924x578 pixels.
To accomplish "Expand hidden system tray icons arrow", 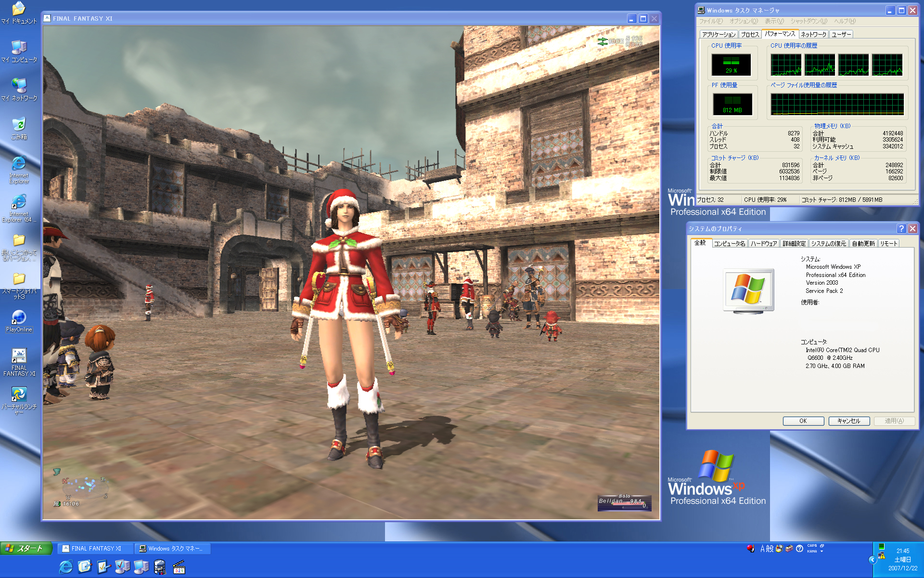I will pos(873,560).
